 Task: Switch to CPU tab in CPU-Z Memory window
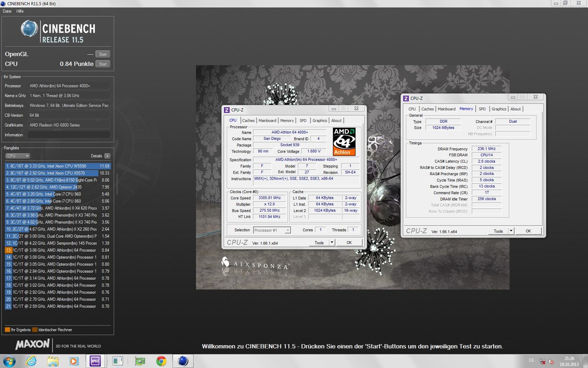tap(412, 109)
